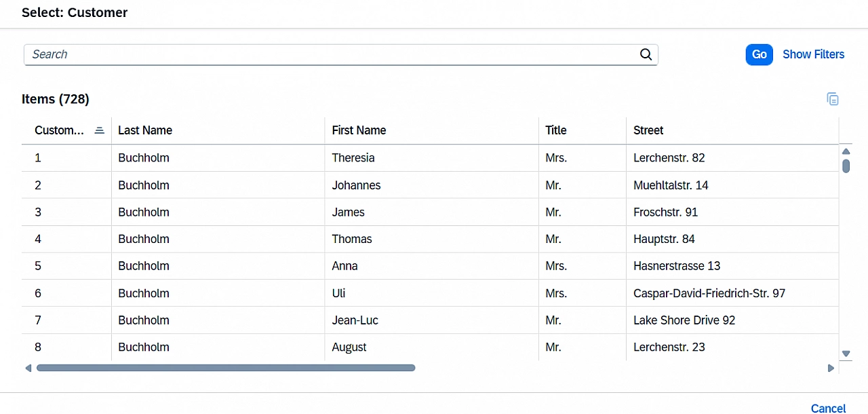Choose customer 6 with first name Uli

pyautogui.click(x=338, y=293)
